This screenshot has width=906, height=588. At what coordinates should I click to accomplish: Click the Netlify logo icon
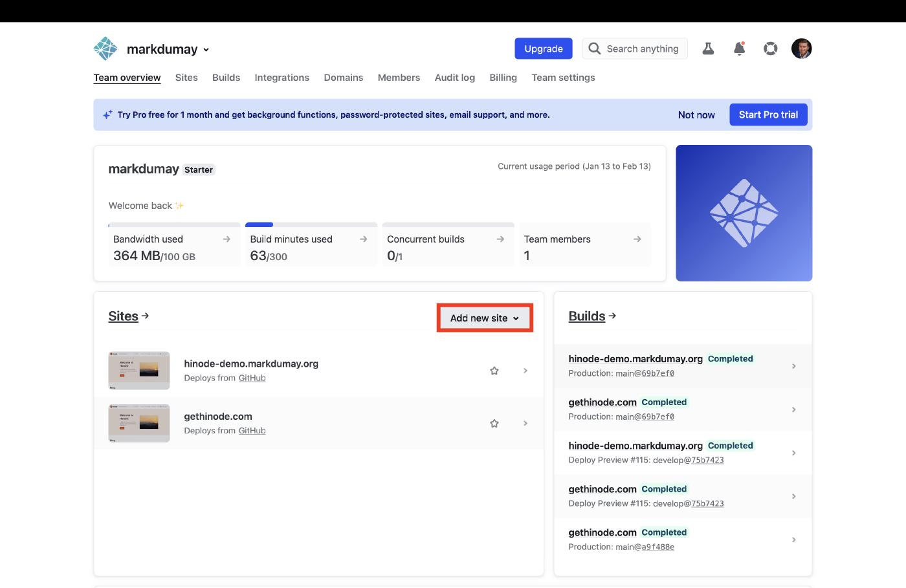(x=105, y=49)
